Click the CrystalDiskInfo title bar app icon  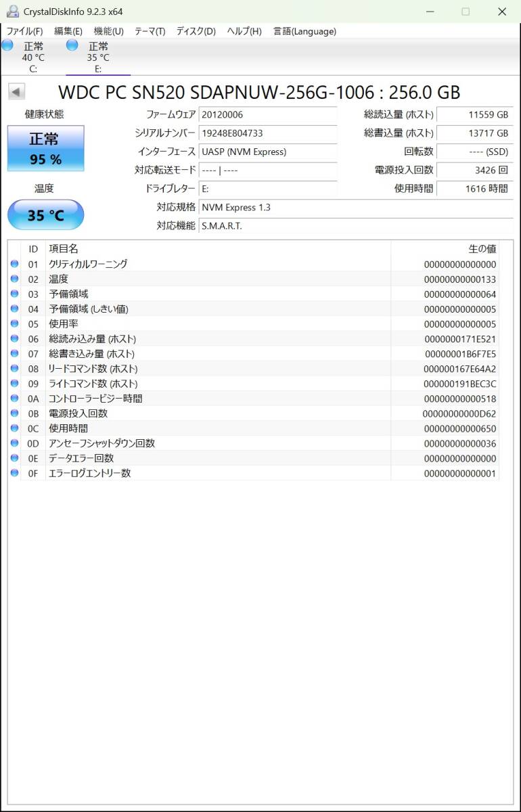[x=13, y=12]
